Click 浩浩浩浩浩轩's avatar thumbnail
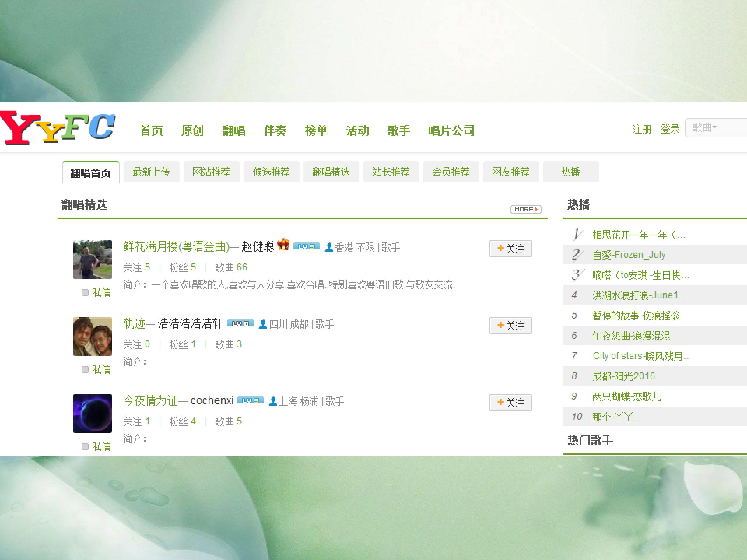The width and height of the screenshot is (747, 560). pos(93,337)
